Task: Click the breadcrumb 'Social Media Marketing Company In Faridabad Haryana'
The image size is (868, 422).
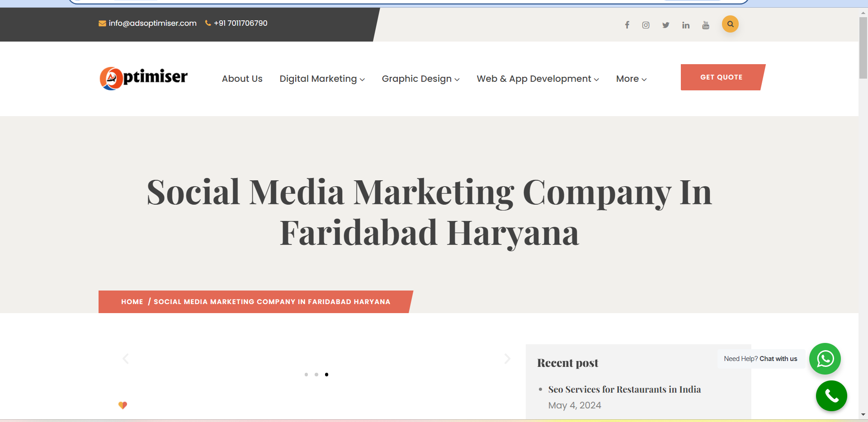Action: coord(272,302)
